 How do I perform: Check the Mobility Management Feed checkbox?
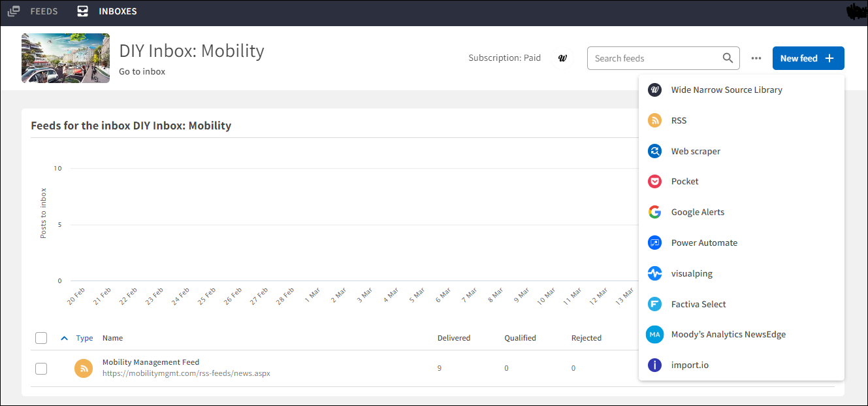pyautogui.click(x=41, y=369)
